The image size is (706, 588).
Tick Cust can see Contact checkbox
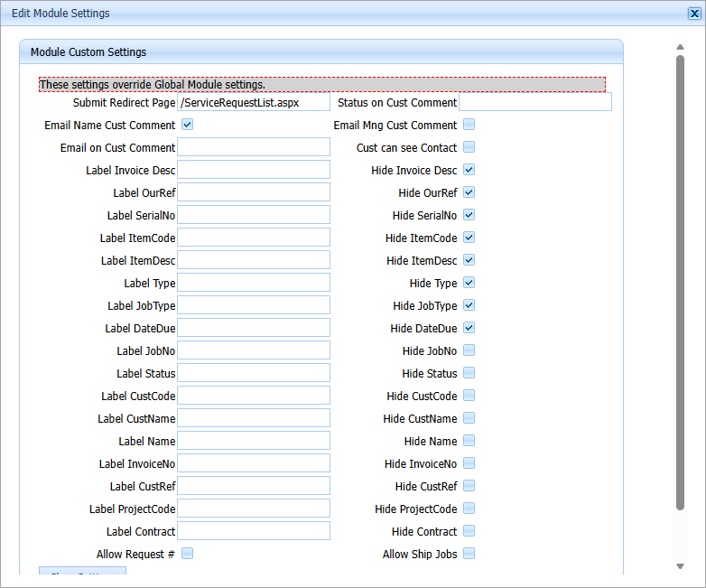point(469,147)
